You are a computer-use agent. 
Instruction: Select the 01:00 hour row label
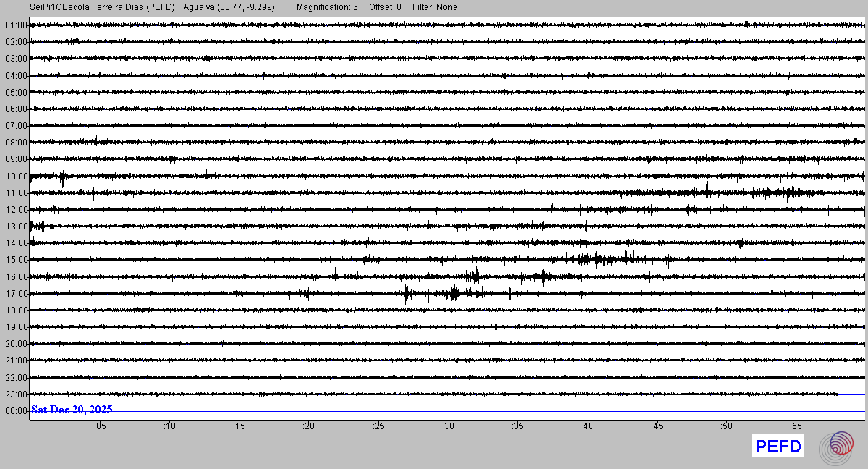[15, 25]
